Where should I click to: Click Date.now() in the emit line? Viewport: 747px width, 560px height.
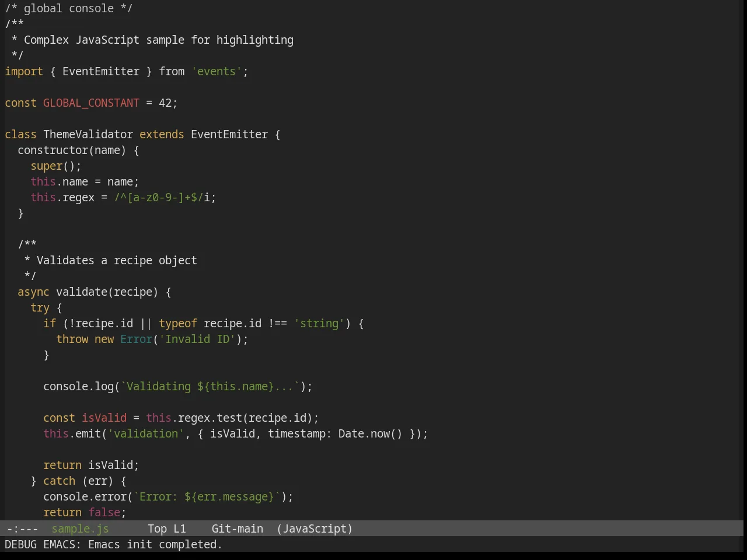(x=371, y=434)
